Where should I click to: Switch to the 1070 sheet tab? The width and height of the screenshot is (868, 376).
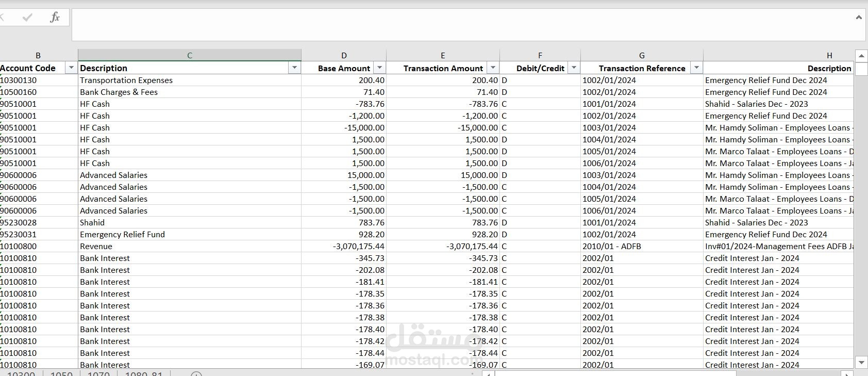(98, 373)
